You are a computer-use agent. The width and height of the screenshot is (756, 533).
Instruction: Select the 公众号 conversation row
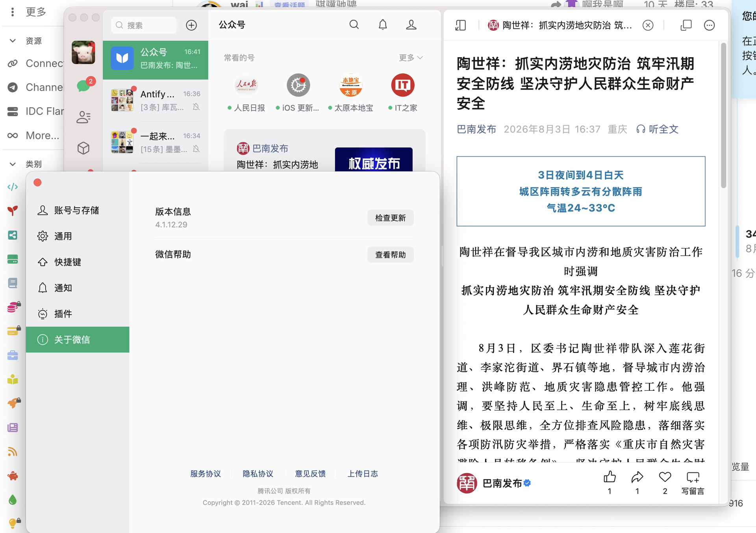click(x=156, y=60)
